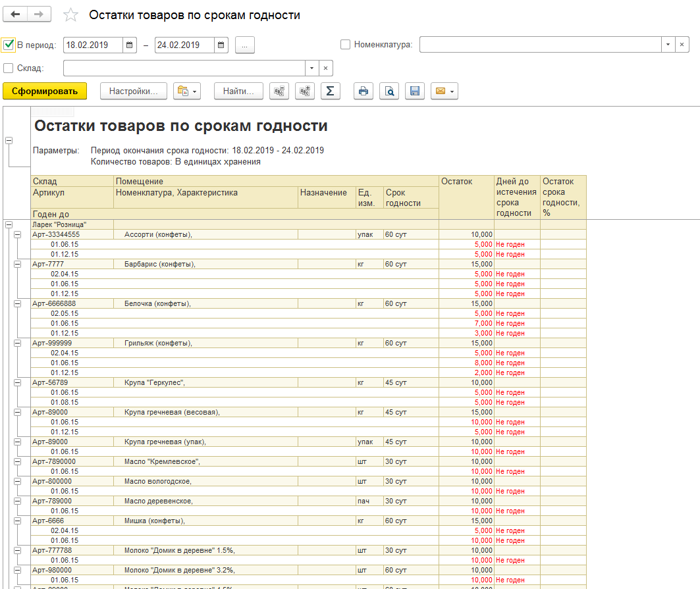Clear the Номенклатура field with the x
The image size is (700, 589).
pyautogui.click(x=682, y=45)
